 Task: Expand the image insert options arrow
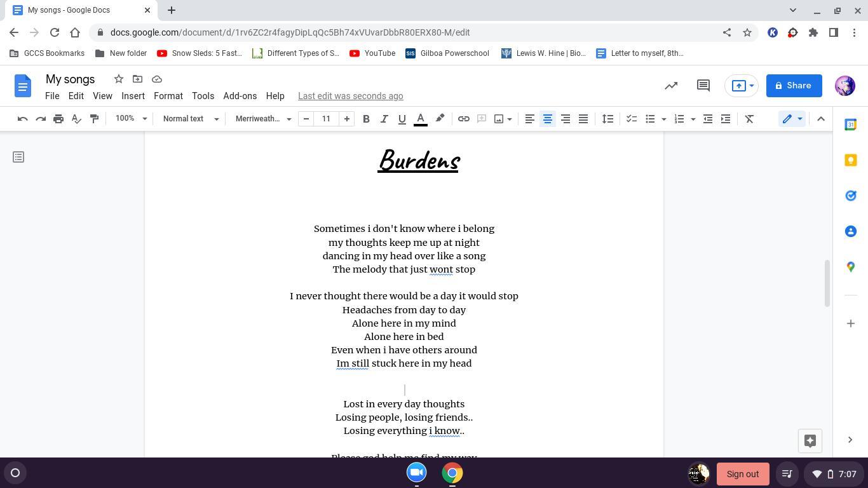(510, 119)
